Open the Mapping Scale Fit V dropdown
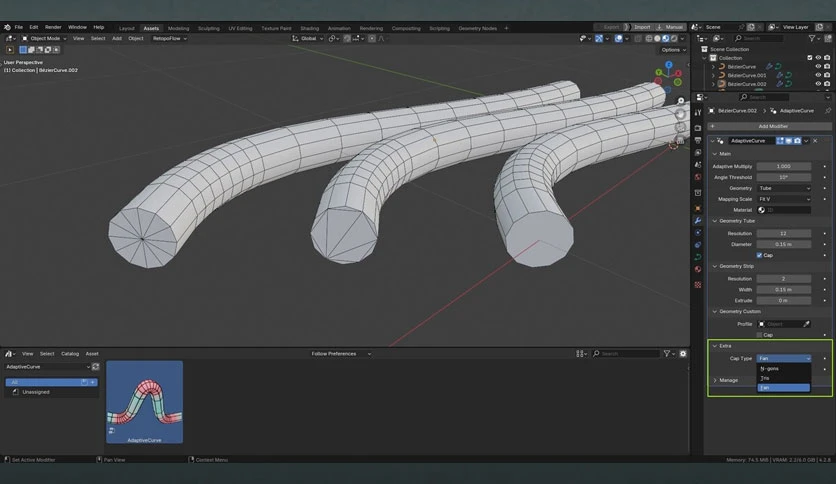Viewport: 836px width, 484px height. pyautogui.click(x=784, y=199)
